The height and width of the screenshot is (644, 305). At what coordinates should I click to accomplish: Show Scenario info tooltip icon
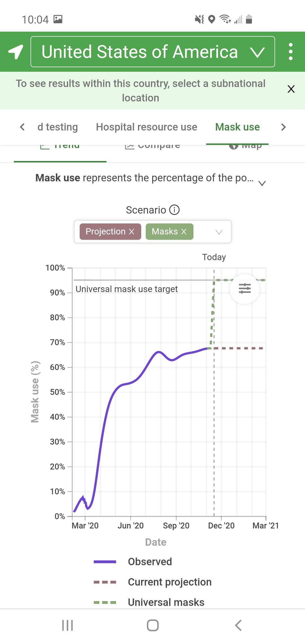tap(174, 210)
